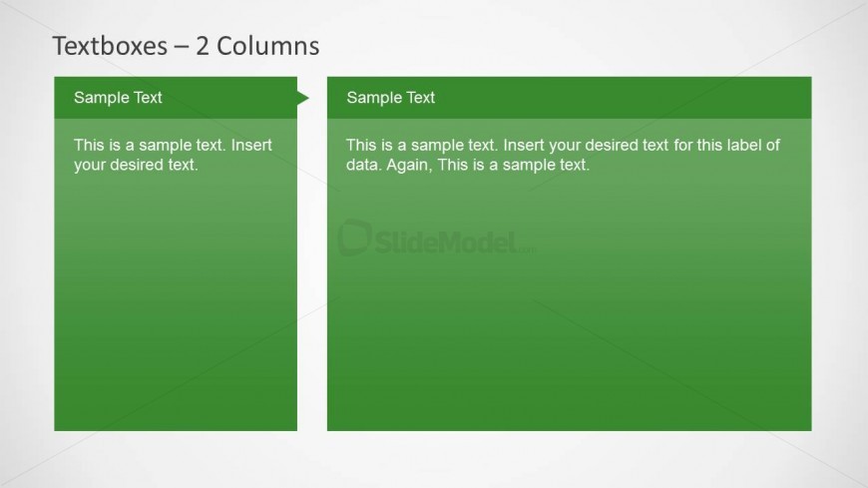This screenshot has width=868, height=488.
Task: Click the SlideModel watermark logo icon
Action: click(x=354, y=239)
